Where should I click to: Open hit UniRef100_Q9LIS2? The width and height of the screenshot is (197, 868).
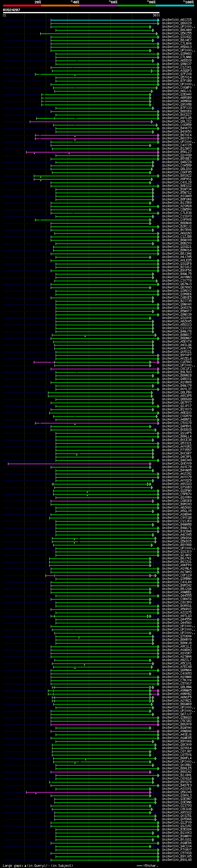coord(177,122)
